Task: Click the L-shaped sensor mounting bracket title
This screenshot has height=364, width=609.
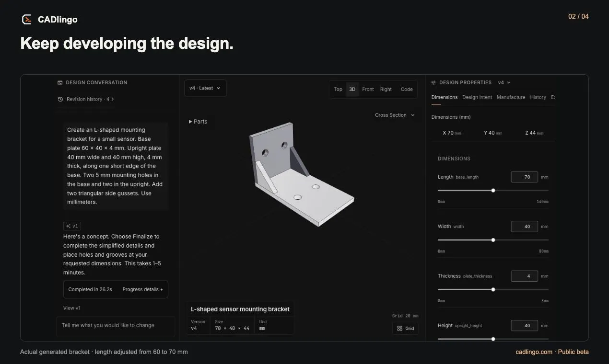Action: [240, 309]
